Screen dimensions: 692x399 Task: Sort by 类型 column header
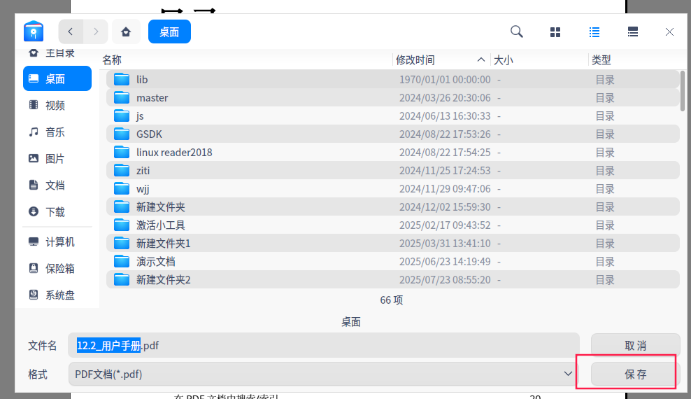(x=601, y=60)
